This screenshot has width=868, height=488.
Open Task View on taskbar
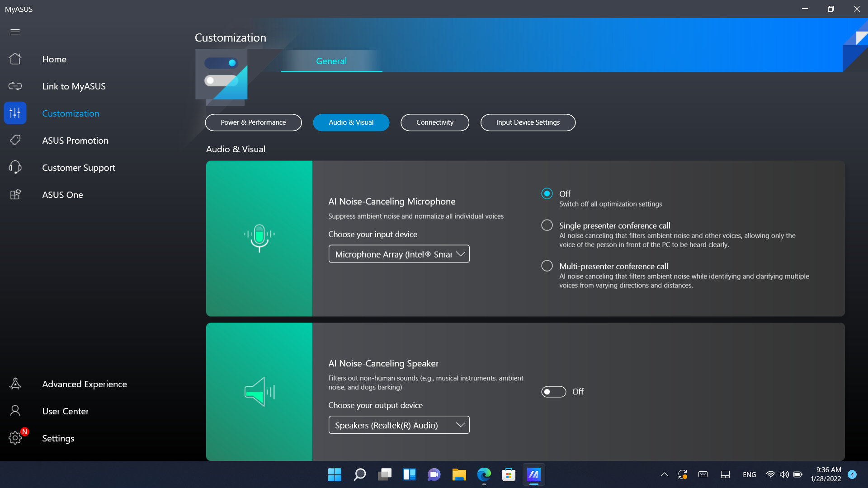385,474
